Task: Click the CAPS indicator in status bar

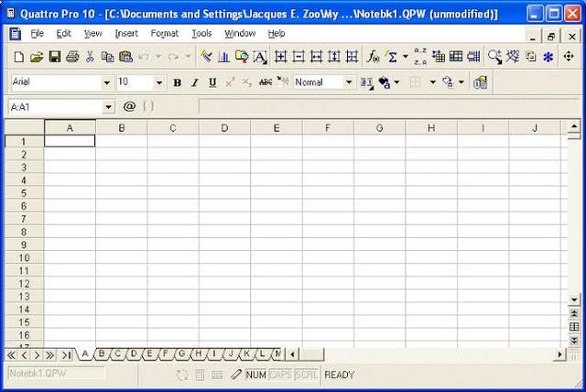Action: tap(281, 375)
